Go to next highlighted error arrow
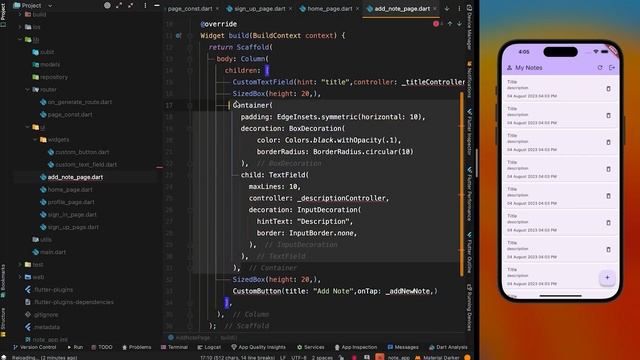This screenshot has width=640, height=360. (460, 24)
